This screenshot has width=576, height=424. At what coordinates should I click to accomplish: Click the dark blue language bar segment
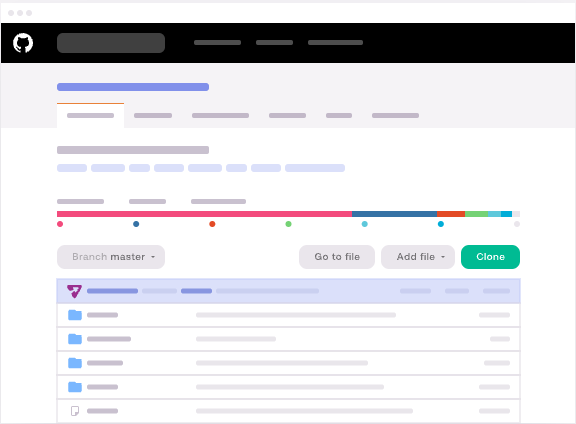click(395, 214)
